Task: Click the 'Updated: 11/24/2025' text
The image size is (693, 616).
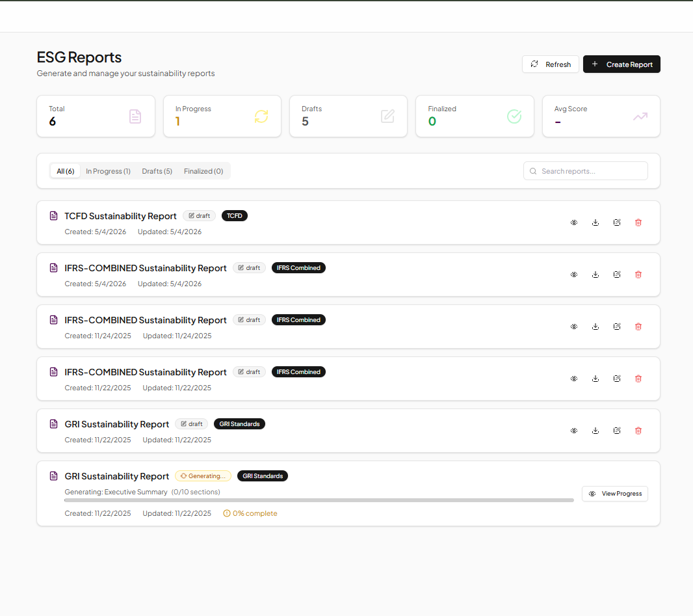Action: [177, 336]
